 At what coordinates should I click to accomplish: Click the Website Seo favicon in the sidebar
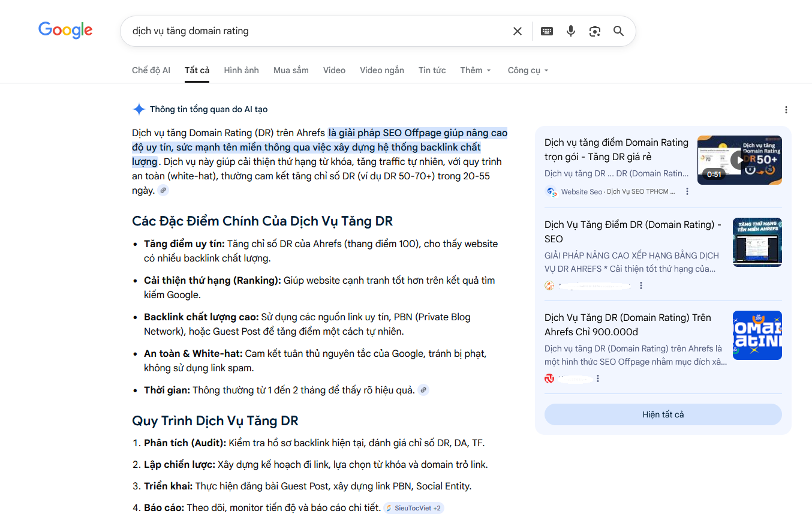[551, 191]
